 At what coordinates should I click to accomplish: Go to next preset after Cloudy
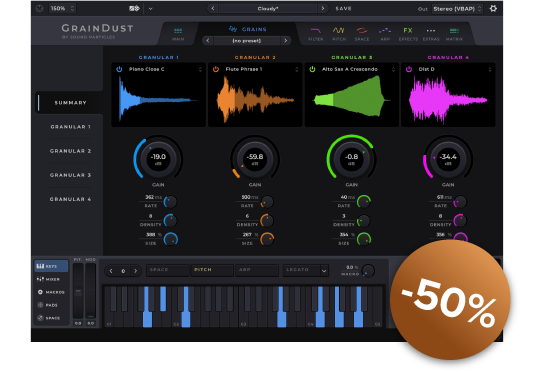[x=323, y=8]
